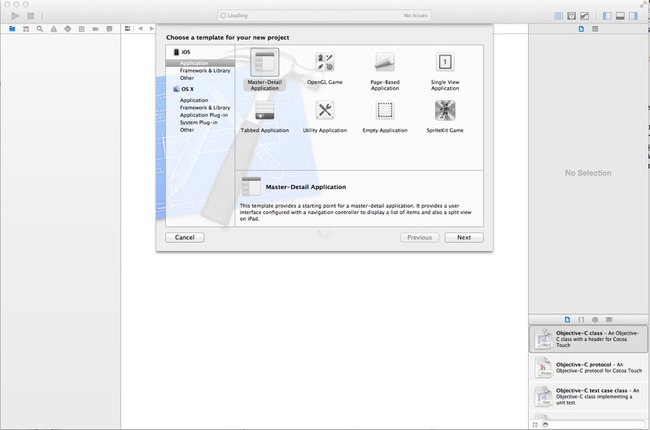Click the library filter search field
The height and width of the screenshot is (430, 650).
[x=593, y=425]
